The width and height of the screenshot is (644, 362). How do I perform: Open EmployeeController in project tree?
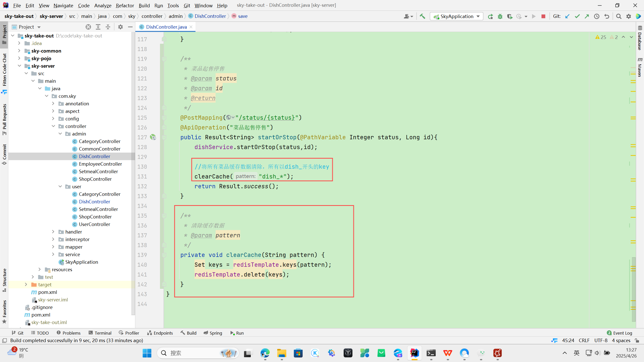pyautogui.click(x=100, y=164)
